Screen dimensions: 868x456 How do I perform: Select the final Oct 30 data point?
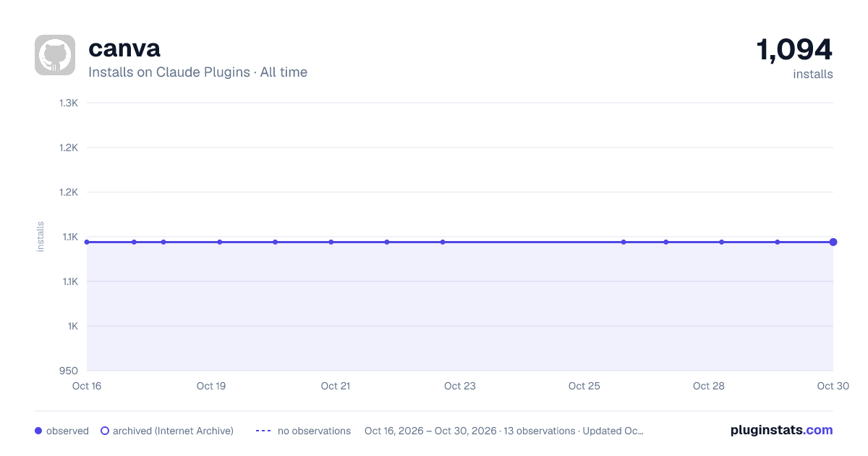pos(833,242)
